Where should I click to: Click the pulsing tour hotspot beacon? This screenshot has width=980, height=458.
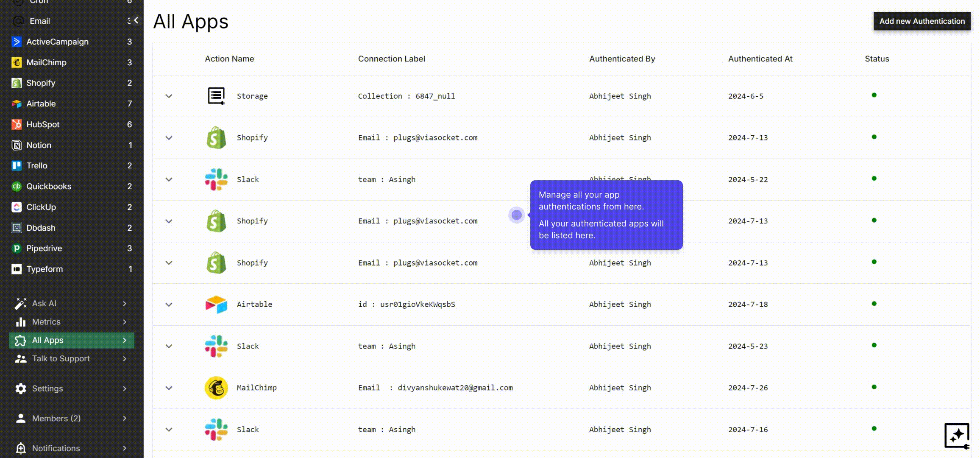(517, 215)
